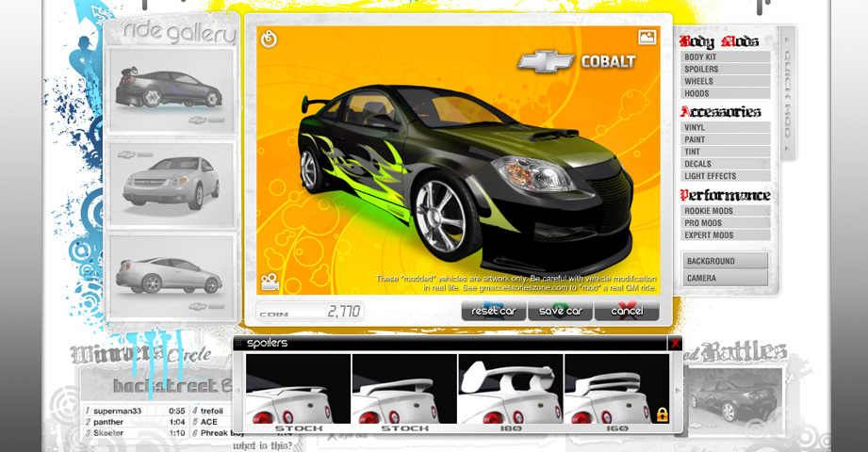868x452 pixels.
Task: Select the silver side-view coupe in ride gallery
Action: 172,276
